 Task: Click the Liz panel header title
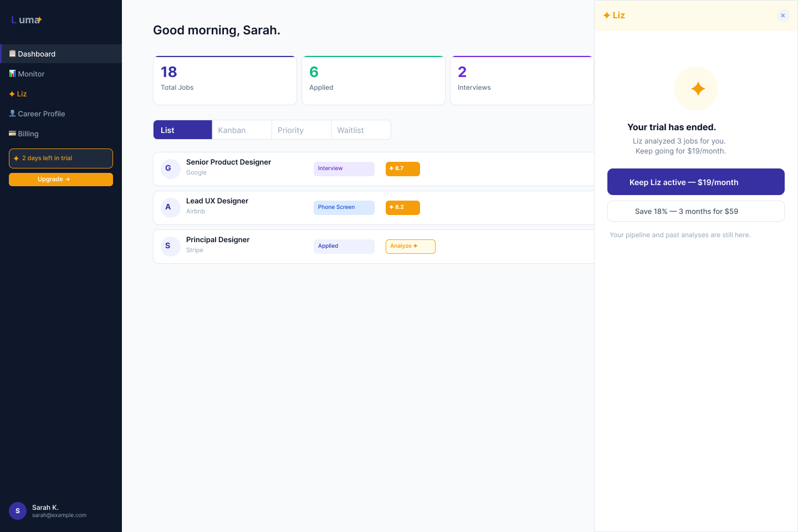coord(614,16)
